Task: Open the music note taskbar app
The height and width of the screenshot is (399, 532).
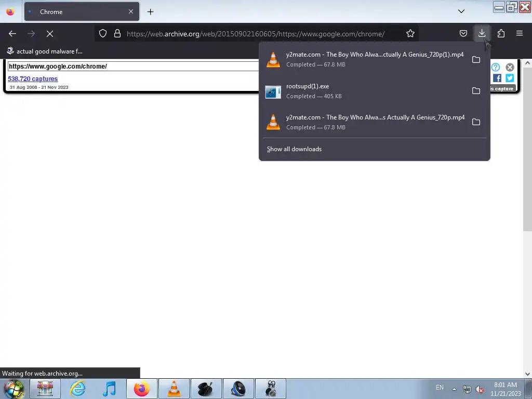Action: pos(109,389)
